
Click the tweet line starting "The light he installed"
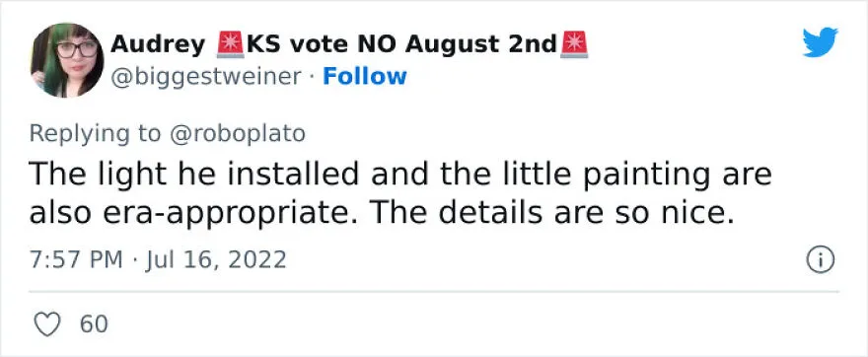coord(400,175)
